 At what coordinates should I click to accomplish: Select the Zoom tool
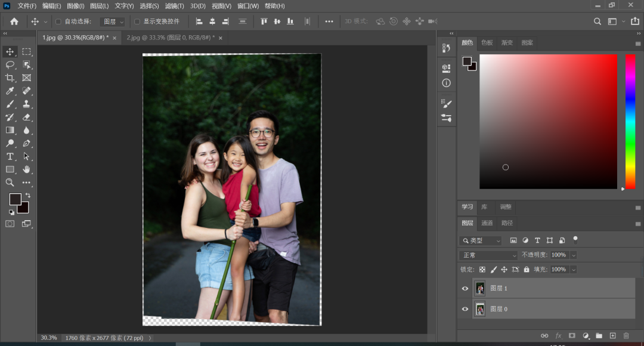pos(10,183)
